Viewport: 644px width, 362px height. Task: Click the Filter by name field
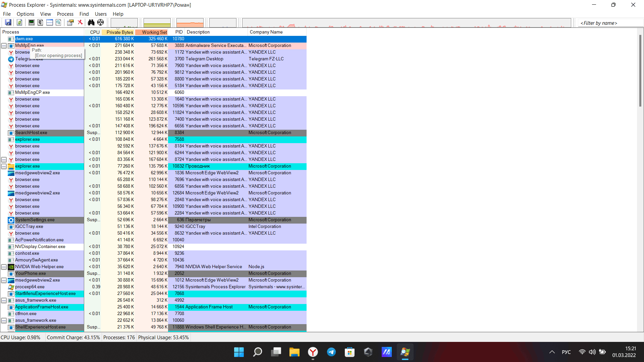[610, 23]
